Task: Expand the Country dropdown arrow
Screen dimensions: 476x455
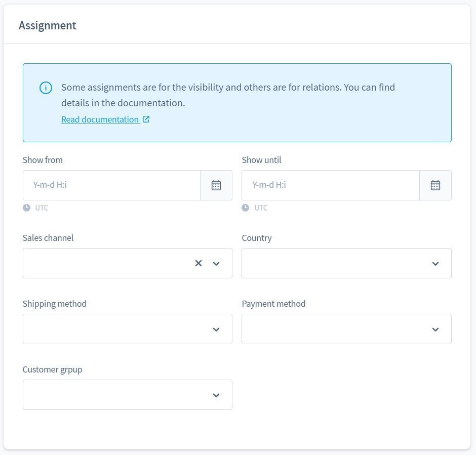Action: tap(435, 263)
